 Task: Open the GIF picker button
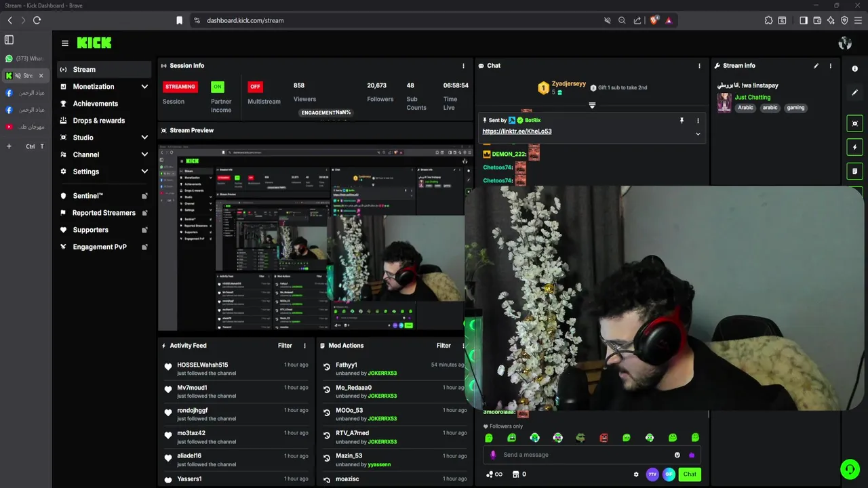tap(669, 474)
